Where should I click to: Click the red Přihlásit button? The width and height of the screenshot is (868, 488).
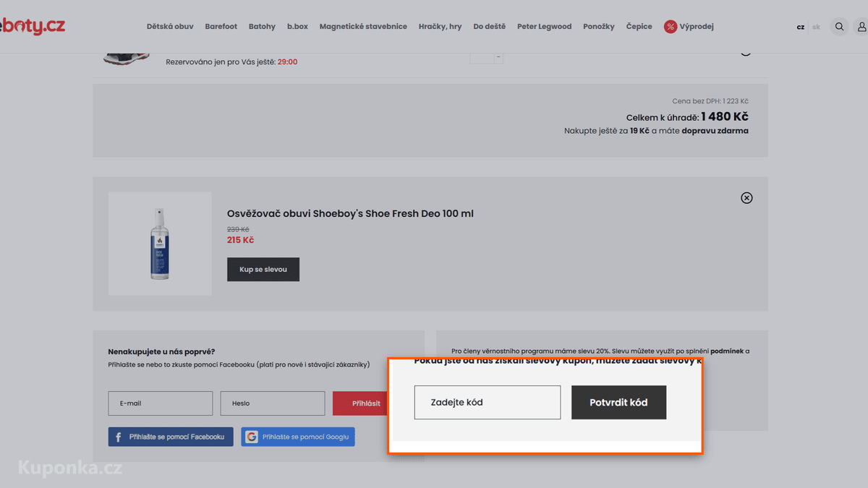pyautogui.click(x=360, y=403)
